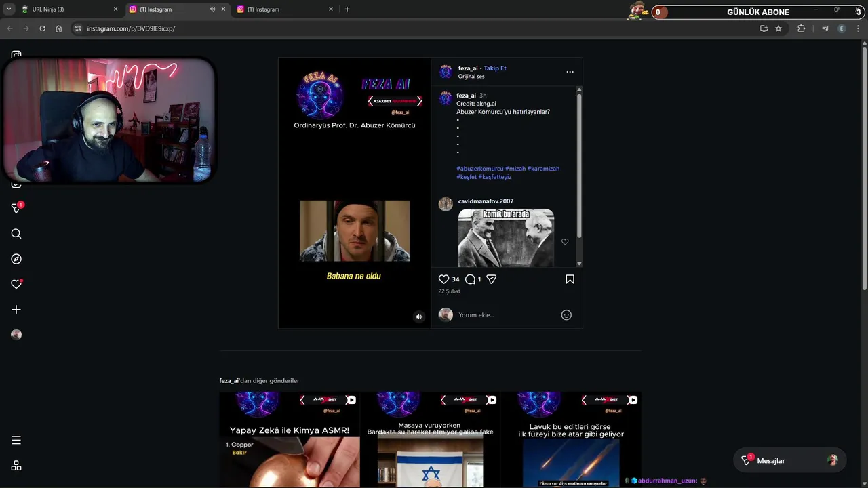Click the 22 Şubat post date
This screenshot has height=488, width=868.
coord(449,291)
